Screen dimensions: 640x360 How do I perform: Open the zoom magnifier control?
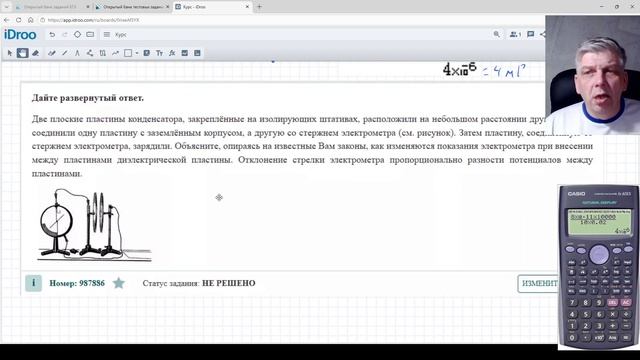[x=496, y=35]
